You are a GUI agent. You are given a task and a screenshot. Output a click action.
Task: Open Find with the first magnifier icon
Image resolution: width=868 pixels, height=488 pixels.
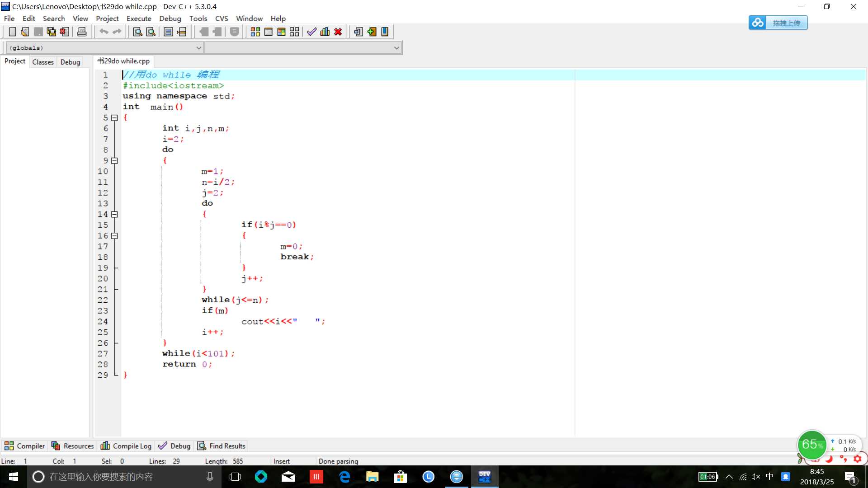(137, 32)
